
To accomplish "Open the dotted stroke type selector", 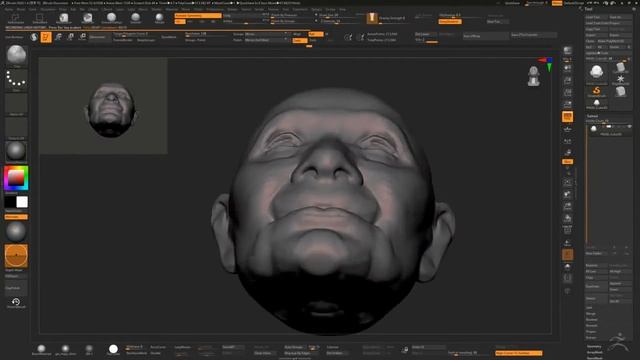I will (16, 79).
